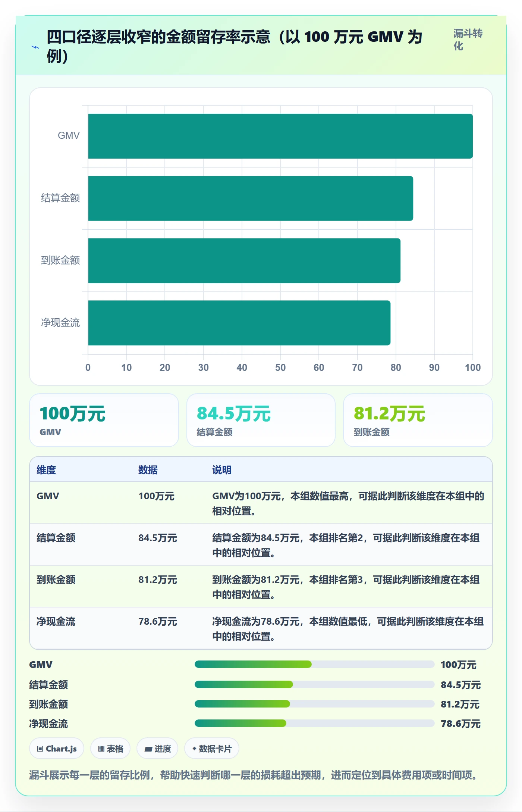Screen dimensions: 522x812
Task: Select the 进度 chip
Action: point(157,749)
